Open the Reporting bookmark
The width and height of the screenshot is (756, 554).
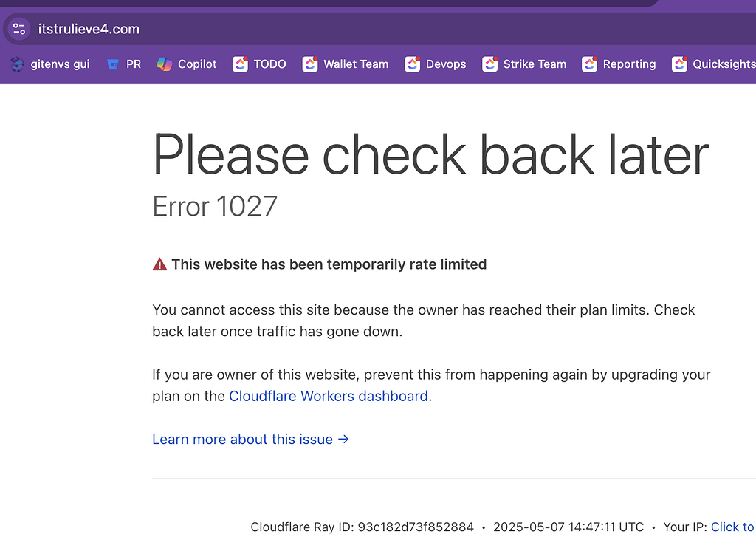point(619,64)
